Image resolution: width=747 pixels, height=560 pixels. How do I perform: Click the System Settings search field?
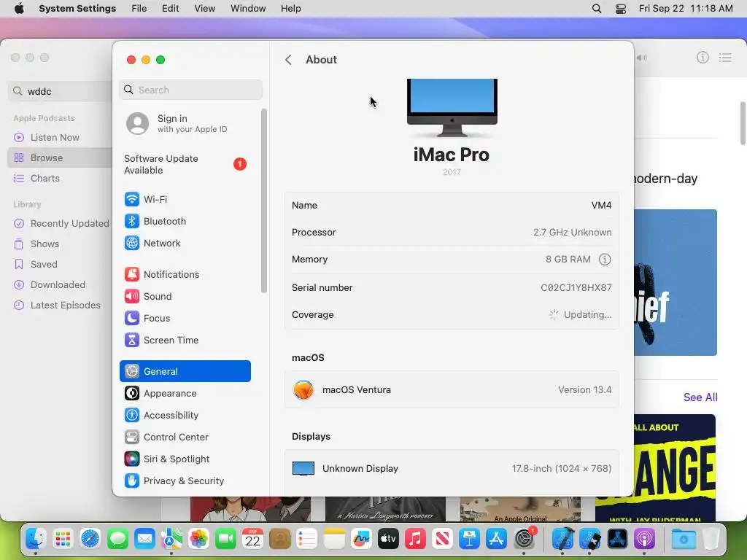coord(190,90)
